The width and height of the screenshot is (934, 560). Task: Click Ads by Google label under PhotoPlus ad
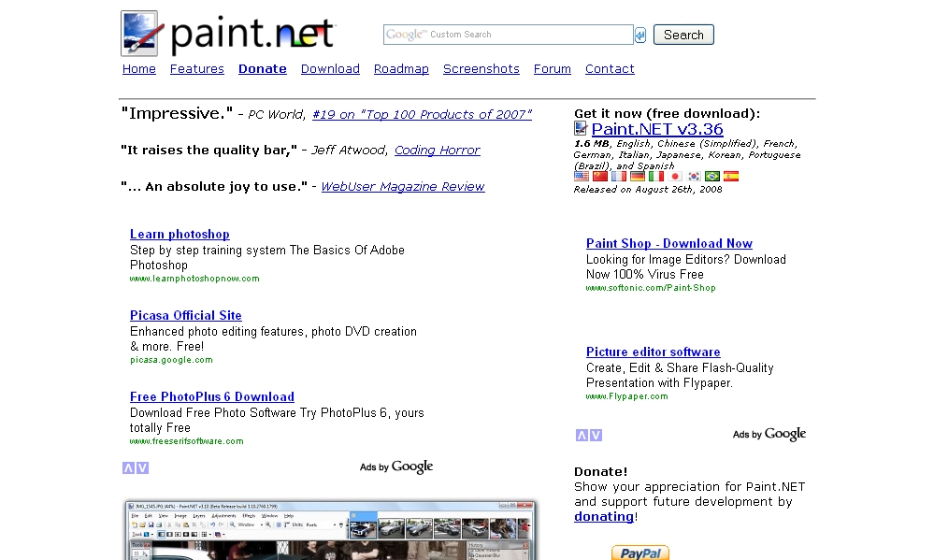pyautogui.click(x=396, y=467)
